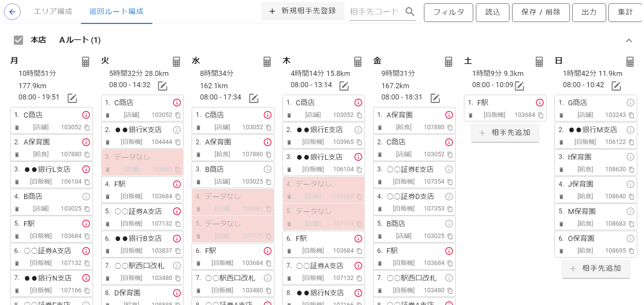This screenshot has height=305, width=644.
Task: Show info for Sunday J保育園
Action: [630, 184]
